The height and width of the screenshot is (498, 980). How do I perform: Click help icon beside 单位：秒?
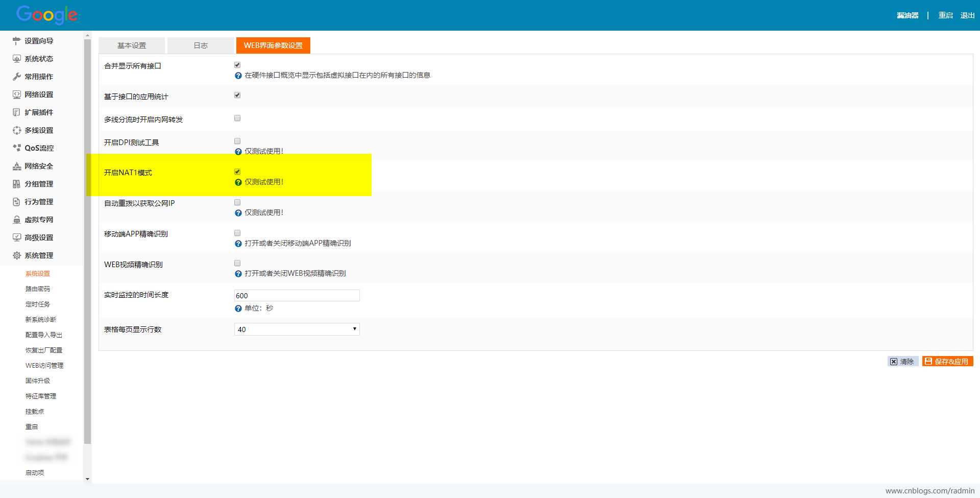coord(238,309)
